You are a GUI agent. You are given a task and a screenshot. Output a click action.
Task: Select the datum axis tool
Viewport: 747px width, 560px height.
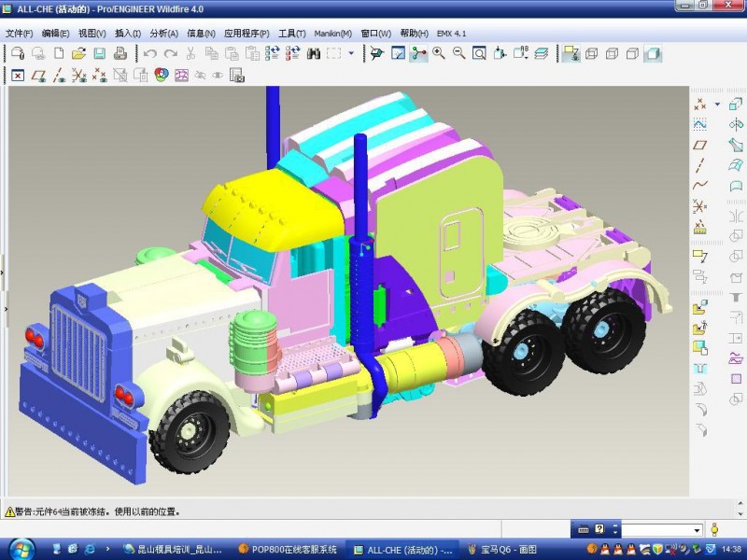(x=699, y=165)
